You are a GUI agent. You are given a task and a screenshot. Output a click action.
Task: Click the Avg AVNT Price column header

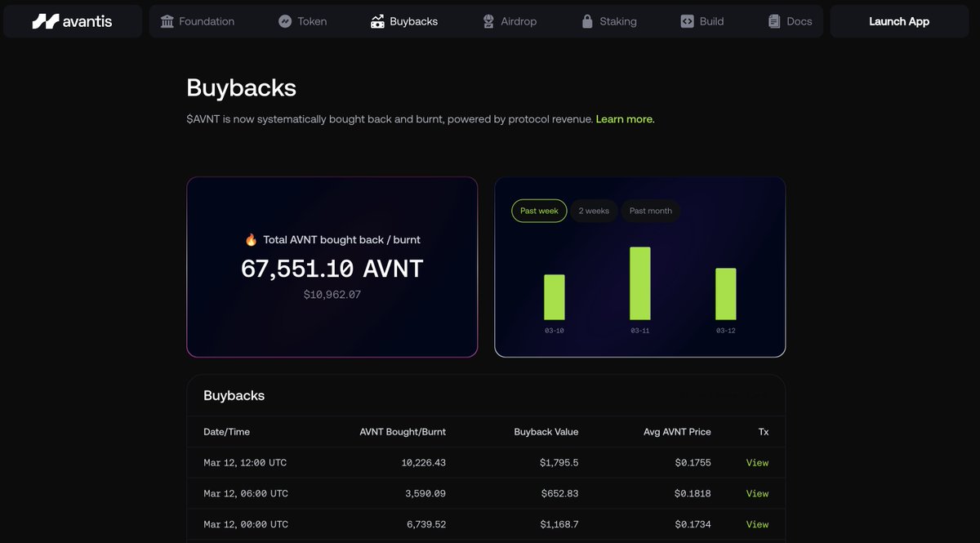(677, 432)
